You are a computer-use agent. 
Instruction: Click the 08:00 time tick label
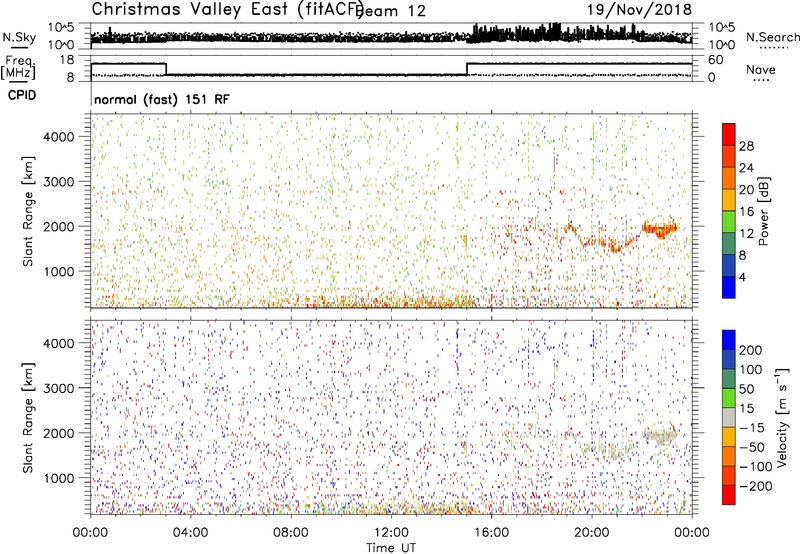(291, 533)
